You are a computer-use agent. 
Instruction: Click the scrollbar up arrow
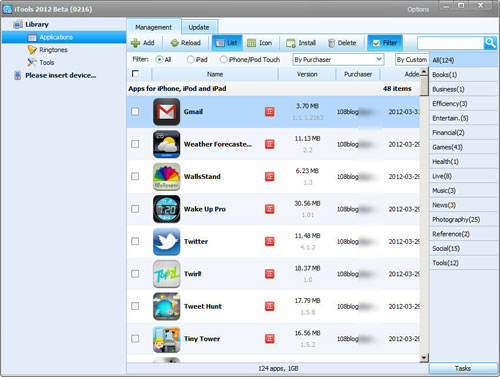(424, 71)
